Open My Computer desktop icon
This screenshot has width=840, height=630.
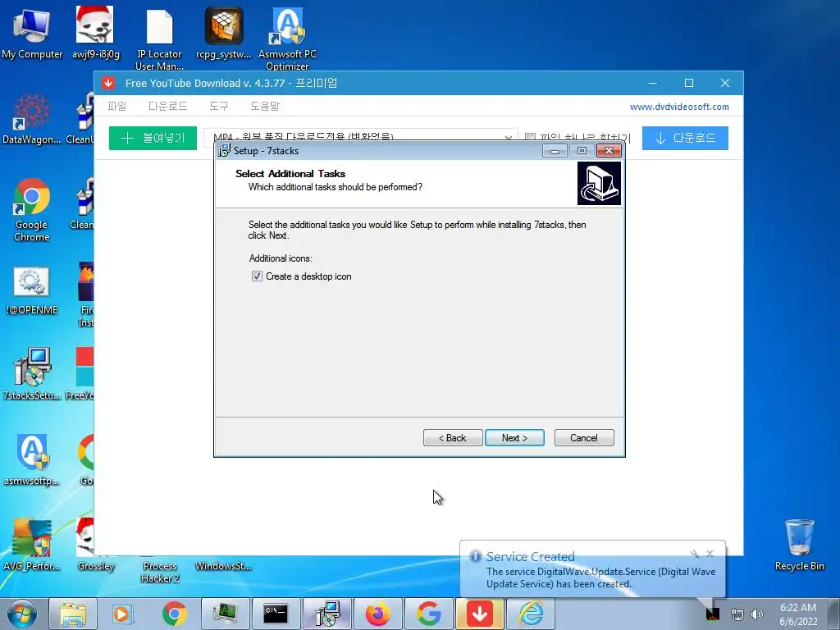[x=32, y=32]
